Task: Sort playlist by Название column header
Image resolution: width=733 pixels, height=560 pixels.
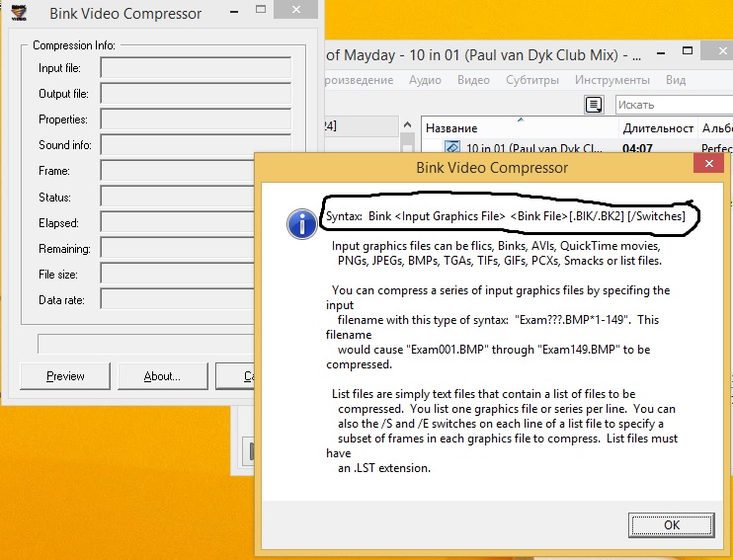Action: point(521,128)
